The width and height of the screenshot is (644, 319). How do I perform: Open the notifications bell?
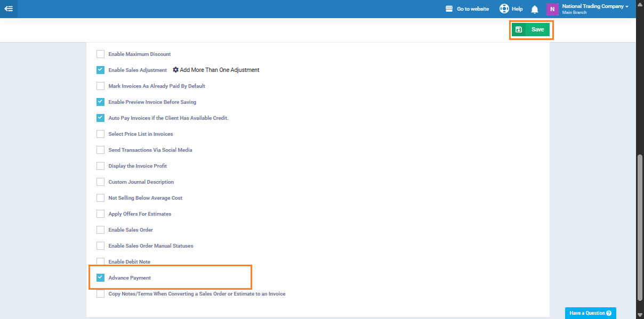535,10
